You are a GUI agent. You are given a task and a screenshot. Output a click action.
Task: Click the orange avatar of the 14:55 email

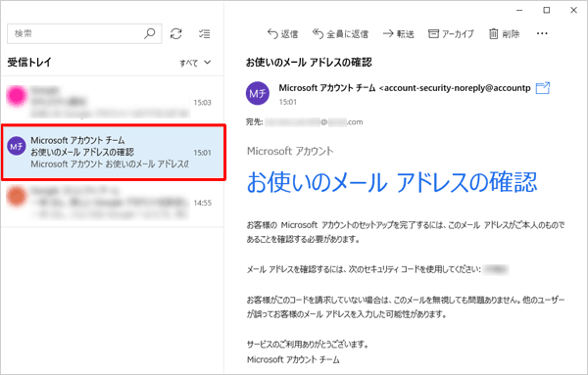tap(17, 196)
